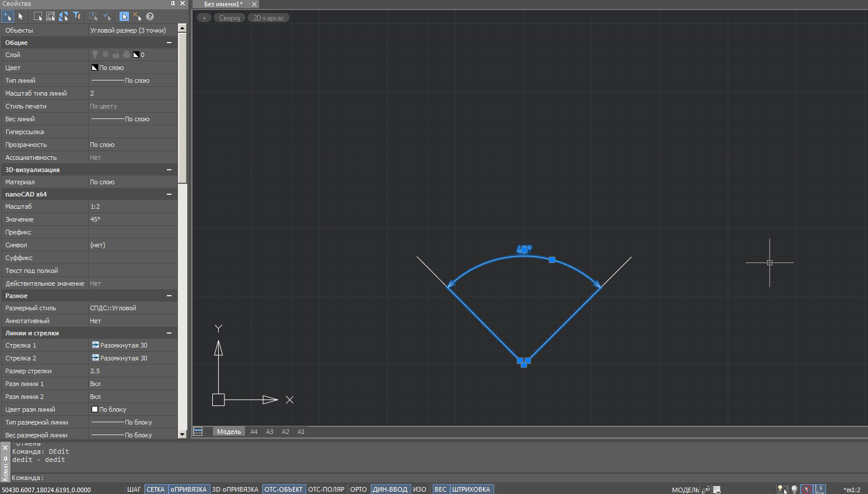Click the 2D-каркас visual style button

point(269,18)
